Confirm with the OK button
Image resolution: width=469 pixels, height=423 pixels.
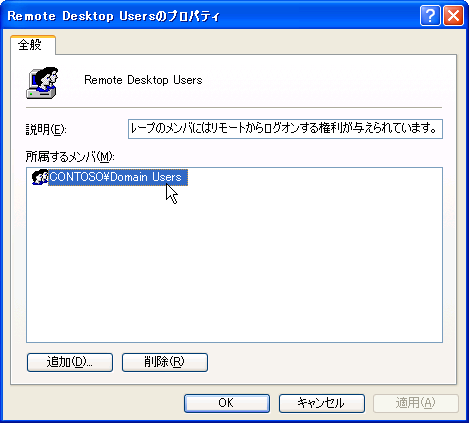click(227, 403)
